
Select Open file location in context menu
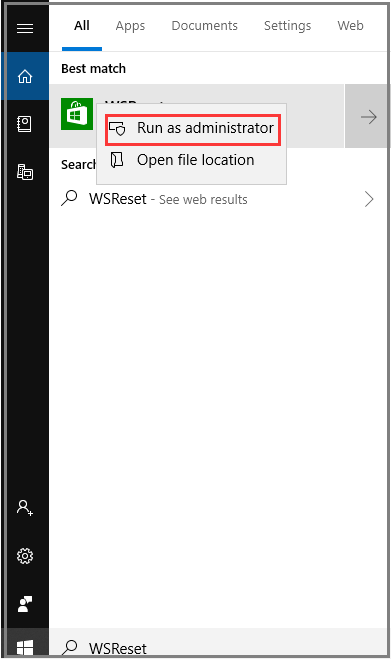point(192,160)
